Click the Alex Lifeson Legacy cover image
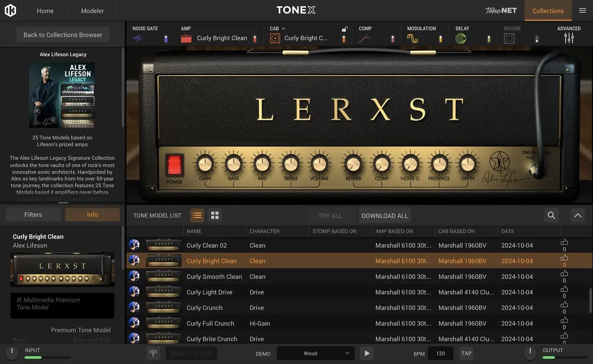593x364 pixels. click(x=62, y=95)
